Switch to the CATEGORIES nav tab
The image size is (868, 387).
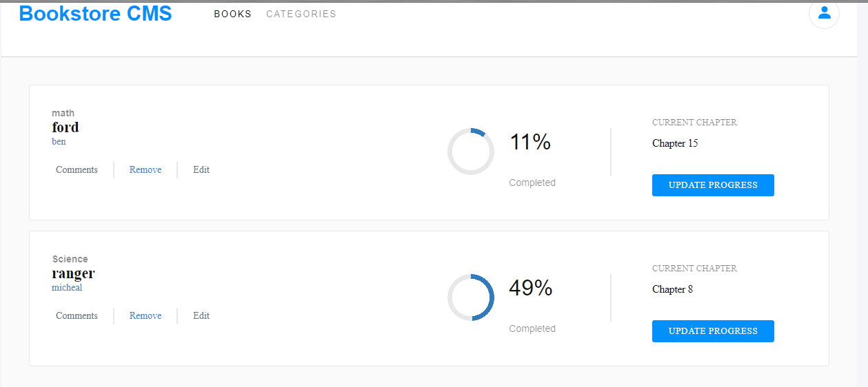click(301, 14)
